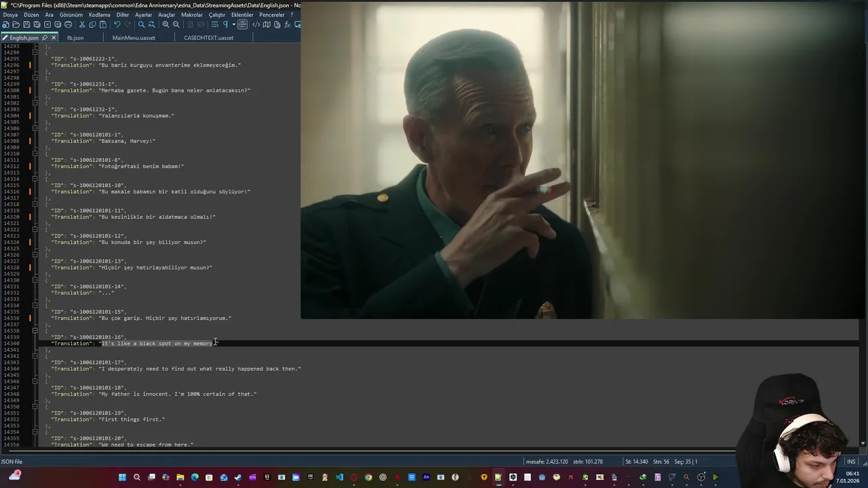Screen dimensions: 868x488
Task: Open the Windows Start button
Action: click(122, 477)
